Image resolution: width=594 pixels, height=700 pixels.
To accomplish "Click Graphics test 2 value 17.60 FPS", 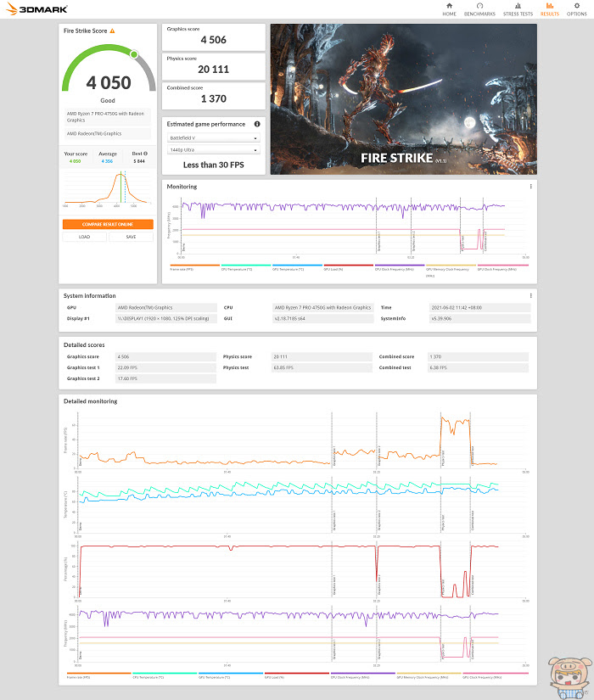I will point(166,378).
